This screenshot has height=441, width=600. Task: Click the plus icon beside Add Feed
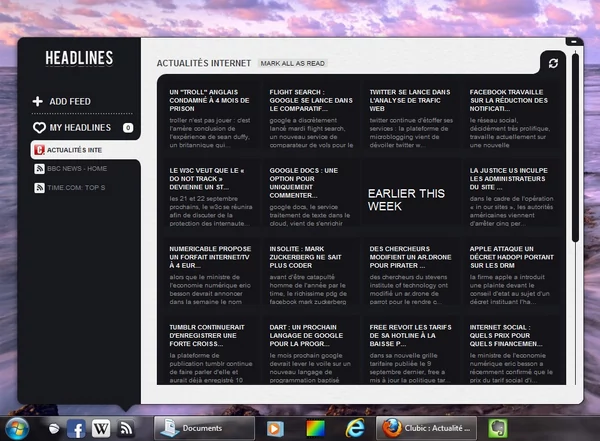38,101
